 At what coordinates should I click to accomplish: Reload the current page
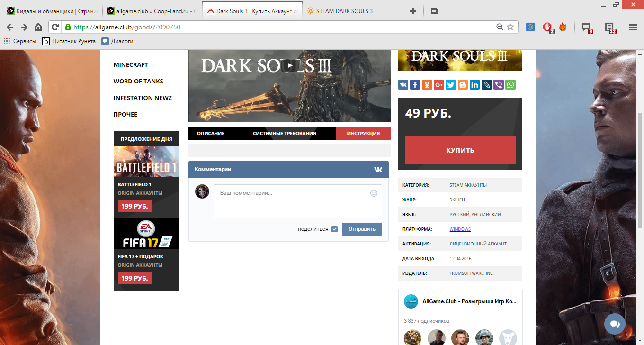[x=55, y=27]
